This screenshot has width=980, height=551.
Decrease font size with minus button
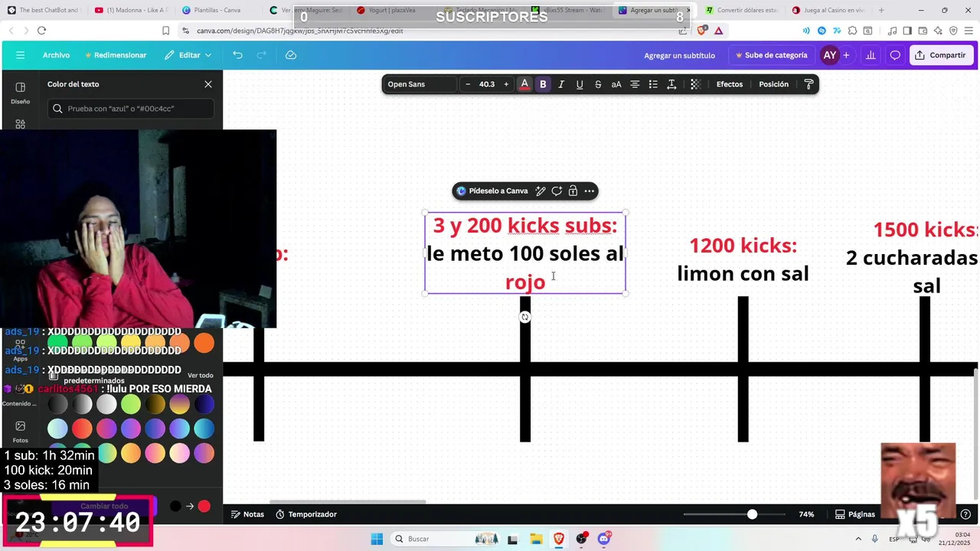coord(468,84)
